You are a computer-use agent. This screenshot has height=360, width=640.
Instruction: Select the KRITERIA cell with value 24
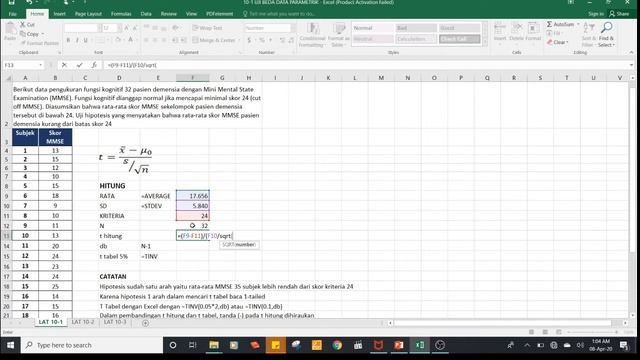(193, 216)
